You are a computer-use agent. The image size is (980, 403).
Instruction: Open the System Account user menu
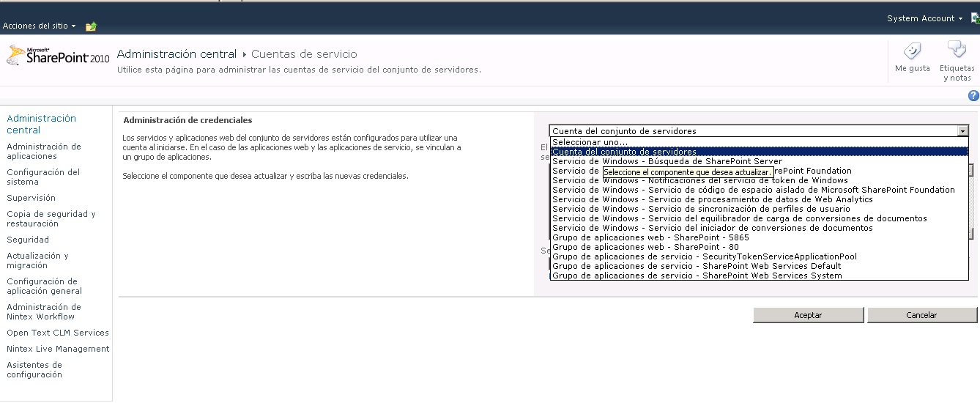pos(925,18)
